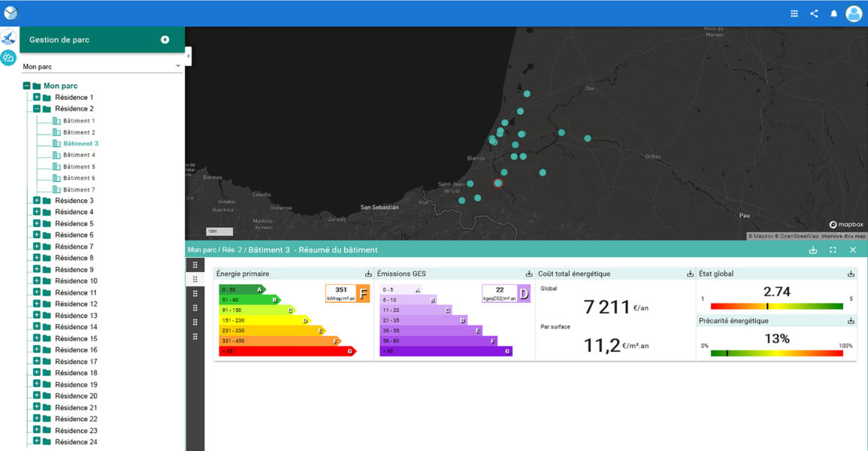Download the Précarité énergétique card
868x451 pixels.
(x=851, y=321)
